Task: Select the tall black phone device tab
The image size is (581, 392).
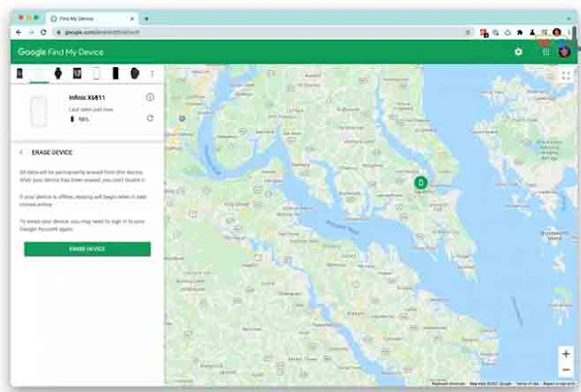Action: (115, 73)
